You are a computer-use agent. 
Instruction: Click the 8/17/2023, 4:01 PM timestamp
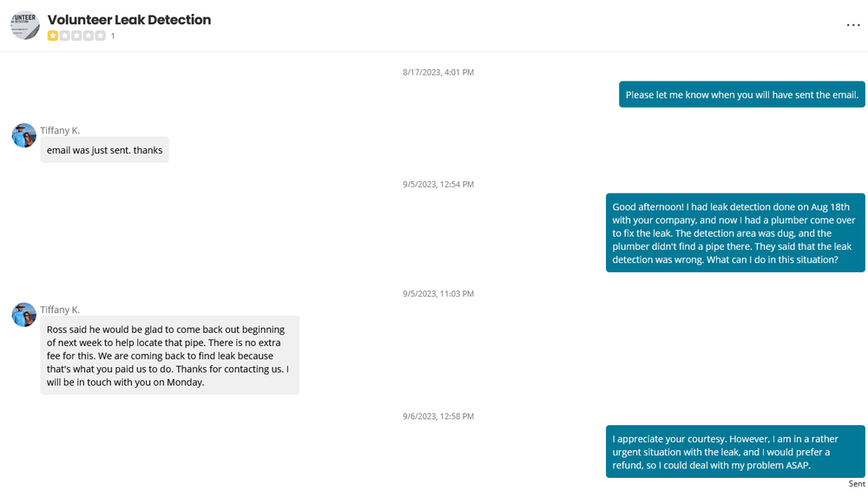438,72
